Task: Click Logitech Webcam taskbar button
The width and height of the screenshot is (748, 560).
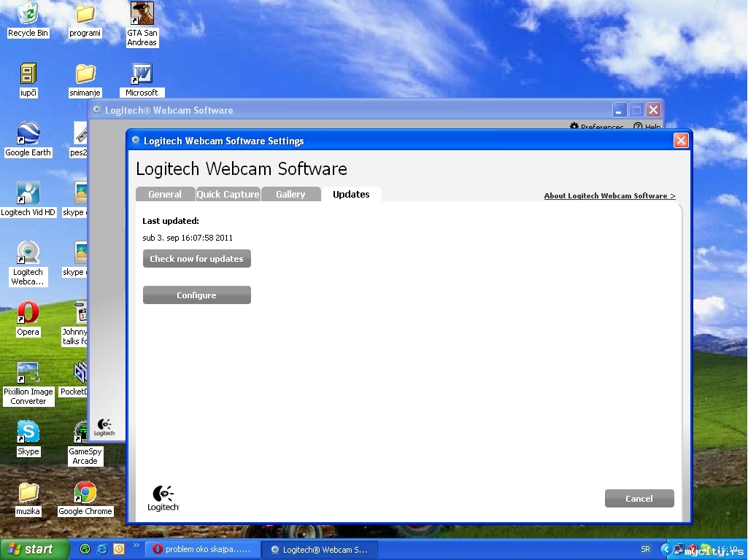Action: [320, 550]
